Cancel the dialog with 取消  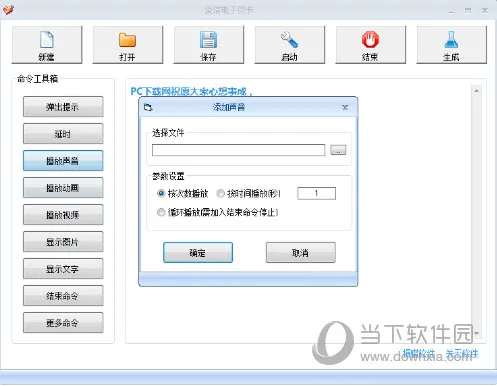tap(301, 253)
